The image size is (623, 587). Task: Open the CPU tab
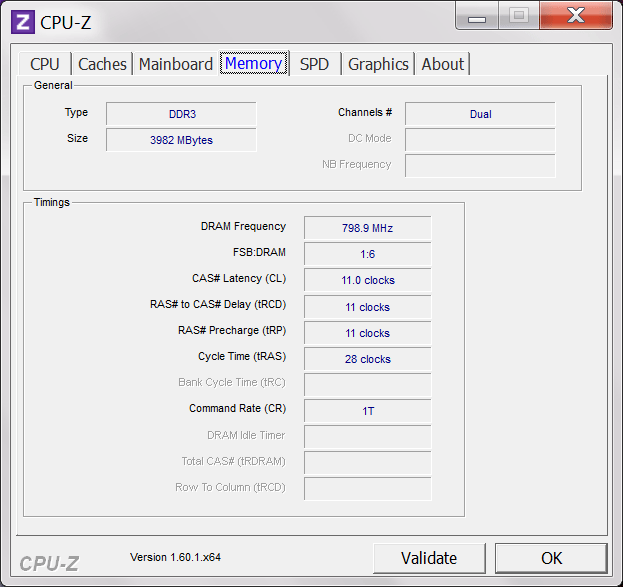click(44, 64)
